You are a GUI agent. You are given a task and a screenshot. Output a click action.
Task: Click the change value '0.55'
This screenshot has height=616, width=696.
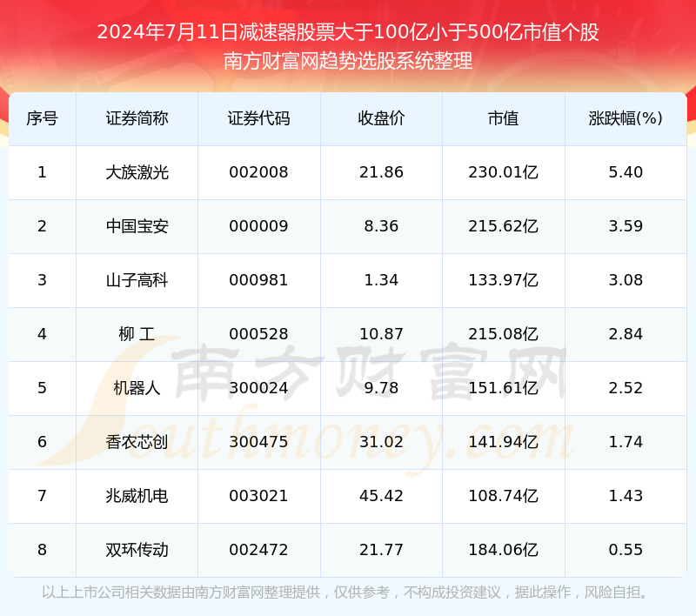point(626,550)
